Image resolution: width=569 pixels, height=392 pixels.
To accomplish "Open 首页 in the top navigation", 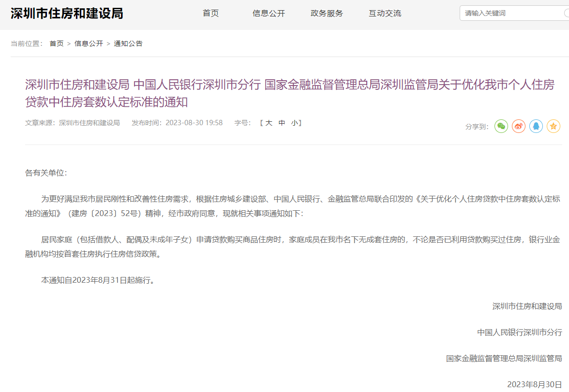I will 210,13.
